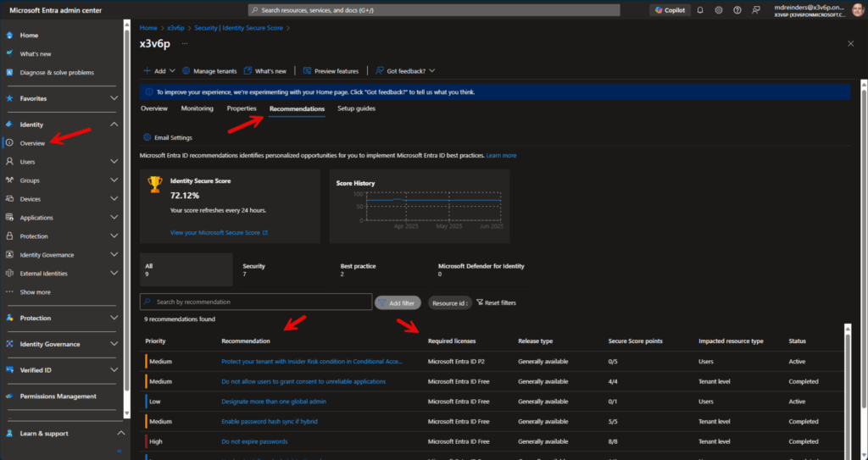Click the Email Settings gear icon
The width and height of the screenshot is (868, 460).
click(x=147, y=137)
